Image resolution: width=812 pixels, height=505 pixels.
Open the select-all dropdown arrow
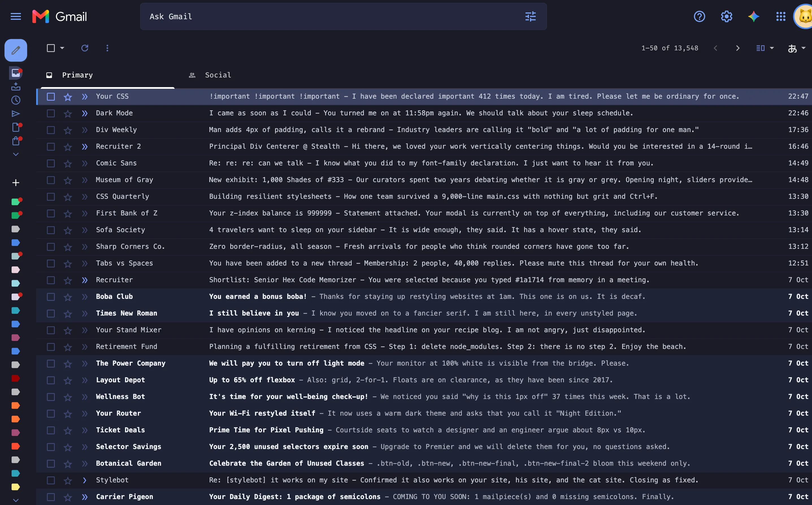62,48
